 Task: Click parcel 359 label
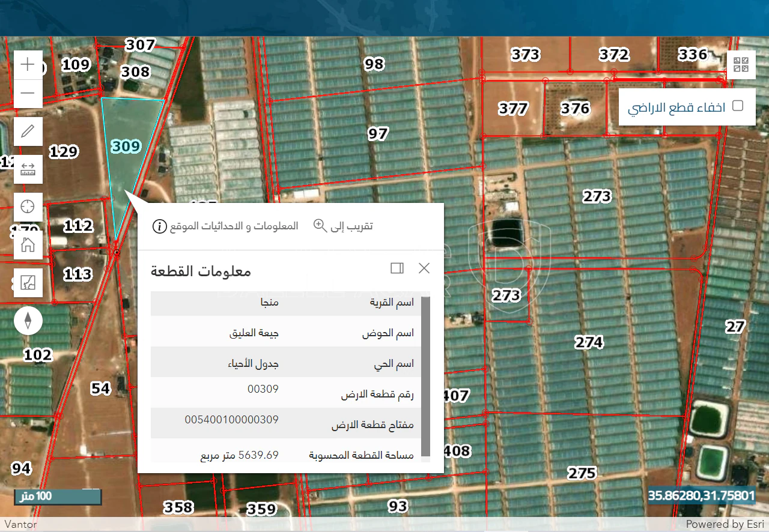(x=262, y=509)
